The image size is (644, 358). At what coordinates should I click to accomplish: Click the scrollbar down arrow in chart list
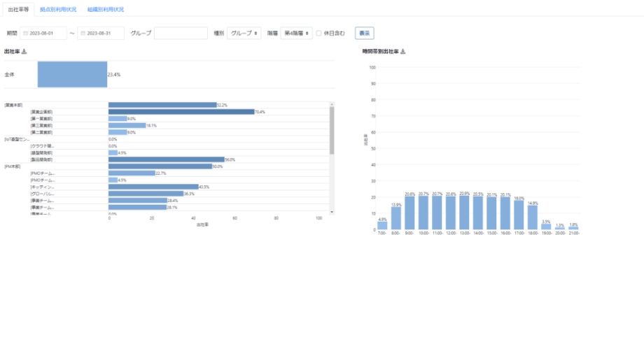tap(332, 211)
